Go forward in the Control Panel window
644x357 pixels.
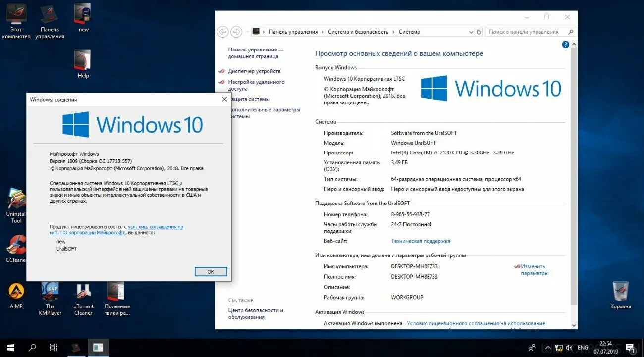tap(236, 32)
